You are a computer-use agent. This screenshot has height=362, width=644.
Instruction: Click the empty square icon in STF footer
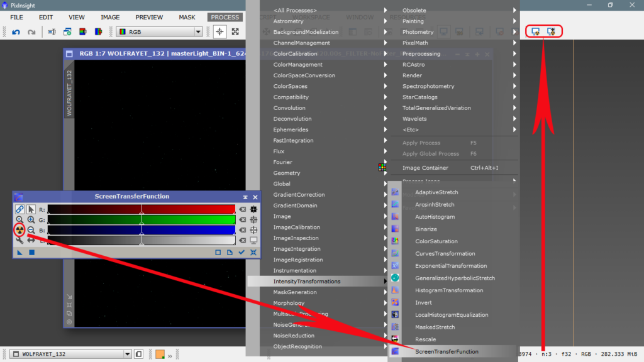click(x=218, y=253)
